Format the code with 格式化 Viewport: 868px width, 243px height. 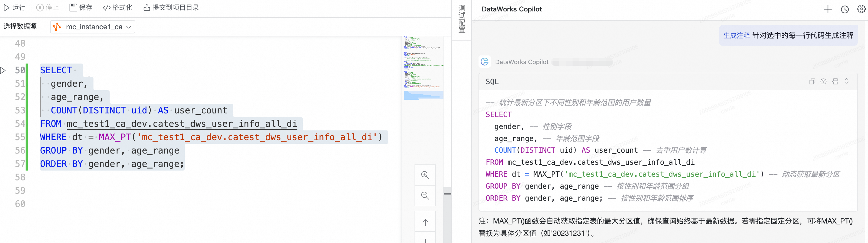[117, 8]
